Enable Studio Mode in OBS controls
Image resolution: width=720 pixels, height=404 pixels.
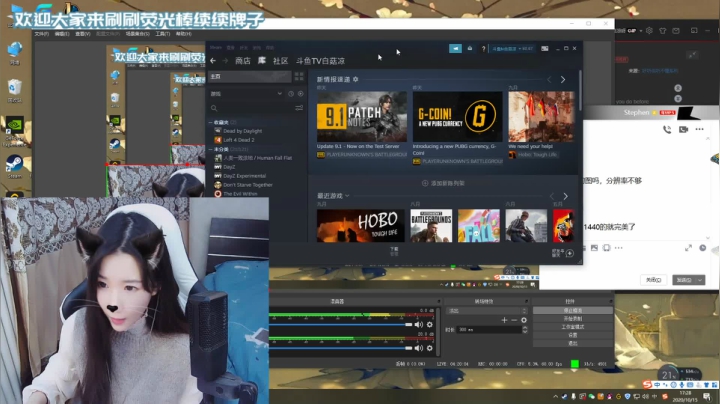pyautogui.click(x=573, y=327)
